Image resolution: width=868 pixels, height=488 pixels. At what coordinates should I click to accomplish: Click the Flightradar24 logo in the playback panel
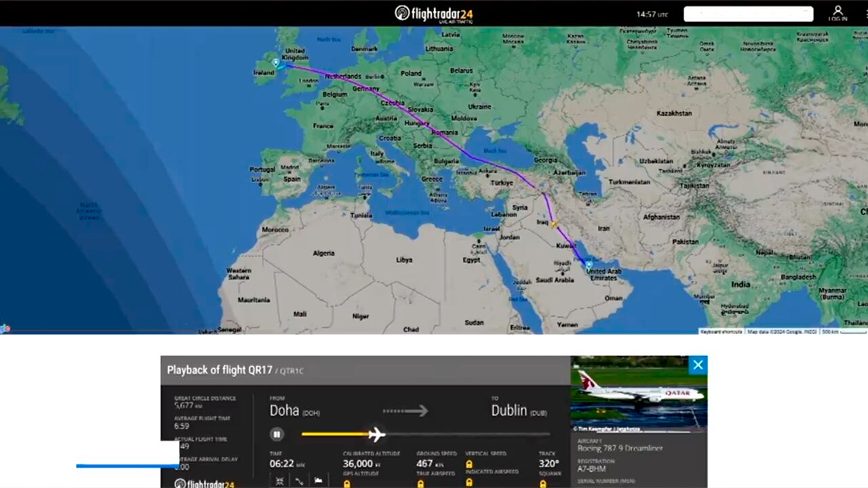coord(205,483)
